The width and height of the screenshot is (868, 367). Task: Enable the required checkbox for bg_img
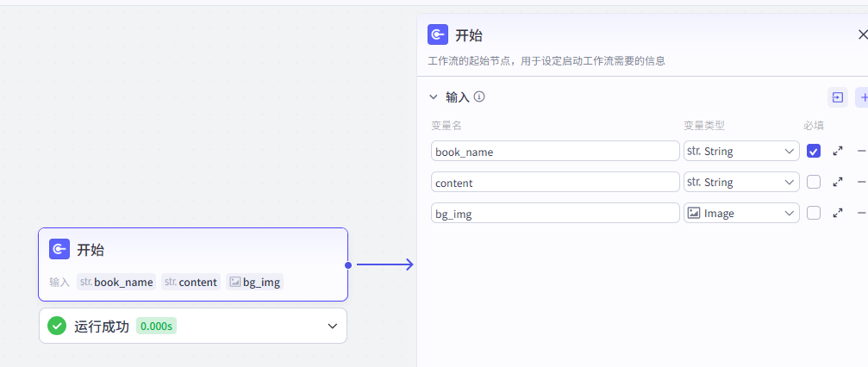(814, 214)
